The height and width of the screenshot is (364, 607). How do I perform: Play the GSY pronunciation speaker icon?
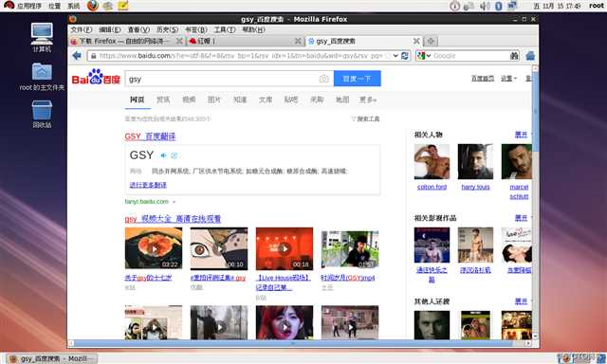pos(163,155)
